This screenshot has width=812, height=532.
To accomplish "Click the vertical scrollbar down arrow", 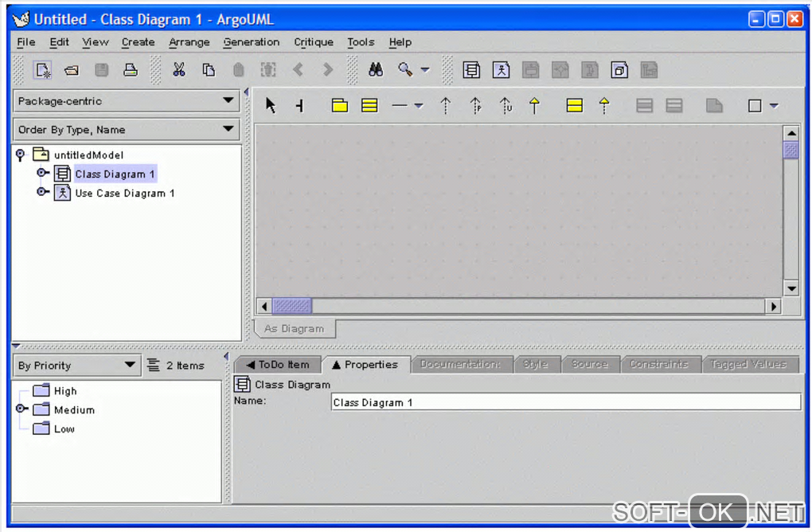I will 791,288.
